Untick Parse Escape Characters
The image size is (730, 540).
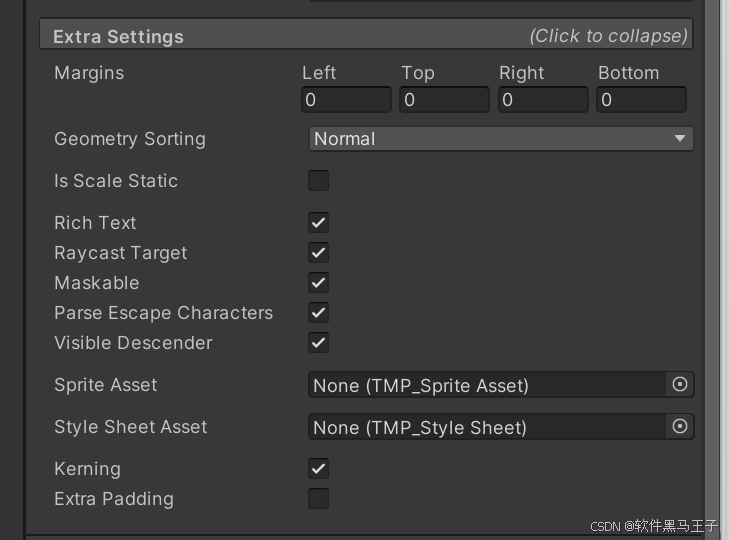tap(318, 313)
